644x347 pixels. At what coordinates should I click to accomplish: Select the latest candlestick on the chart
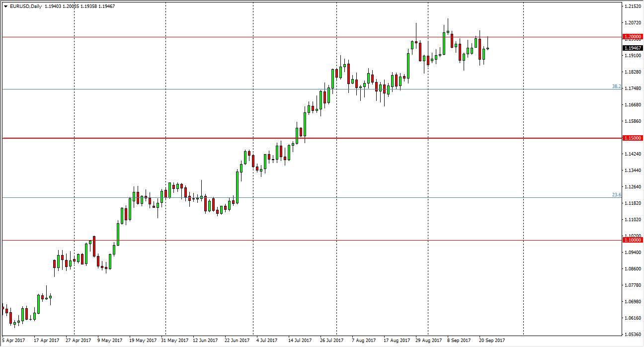[487, 48]
